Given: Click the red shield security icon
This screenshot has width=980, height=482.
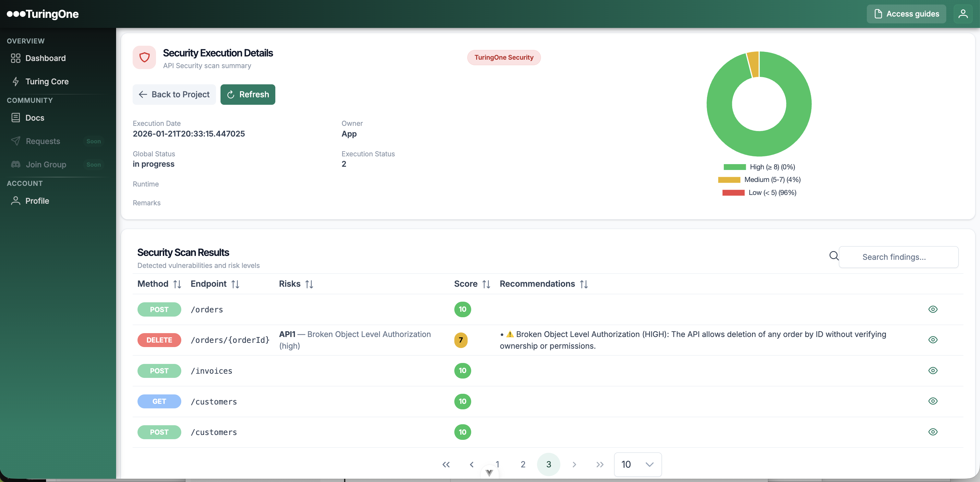Looking at the screenshot, I should point(144,57).
